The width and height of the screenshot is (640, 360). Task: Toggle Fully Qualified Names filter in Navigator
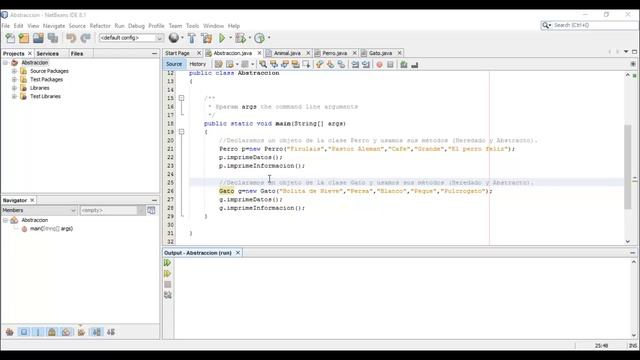point(81,332)
